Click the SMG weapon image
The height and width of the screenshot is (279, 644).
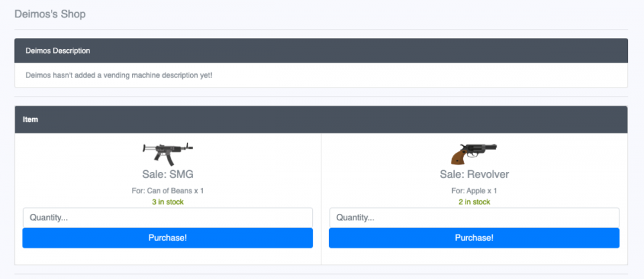click(167, 153)
